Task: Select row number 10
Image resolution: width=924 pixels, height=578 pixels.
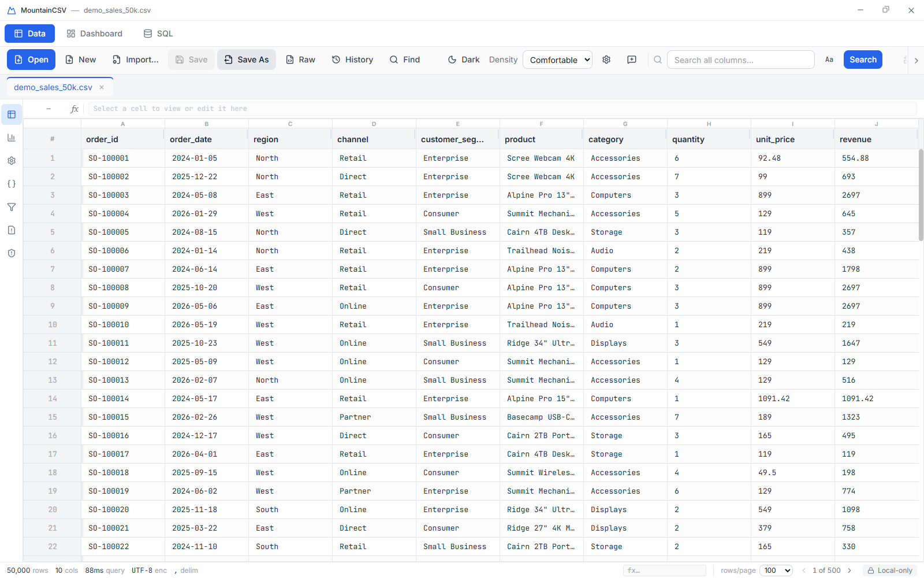Action: pyautogui.click(x=53, y=324)
